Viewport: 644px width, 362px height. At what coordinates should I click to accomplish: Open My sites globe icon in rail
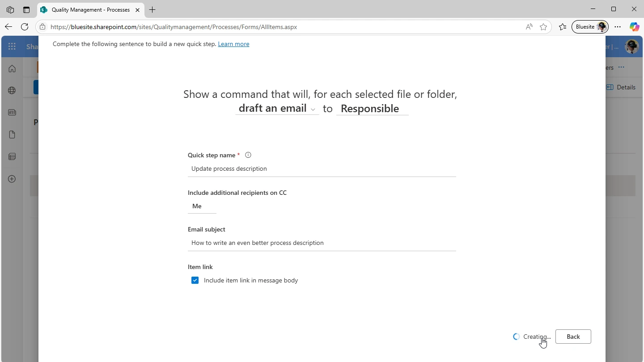12,90
